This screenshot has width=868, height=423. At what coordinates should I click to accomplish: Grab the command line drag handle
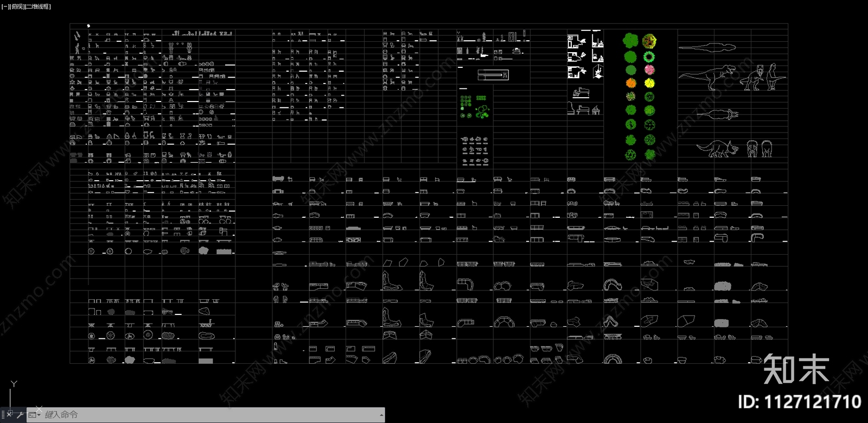(3, 415)
